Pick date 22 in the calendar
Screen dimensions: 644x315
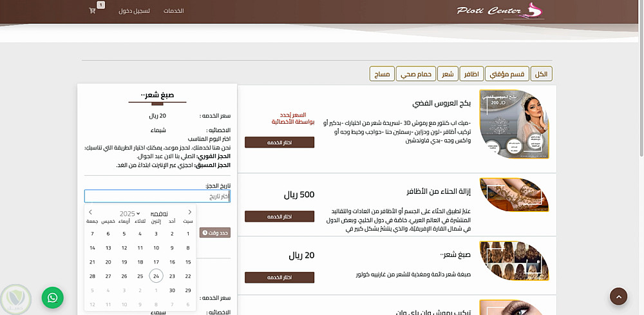click(x=188, y=276)
